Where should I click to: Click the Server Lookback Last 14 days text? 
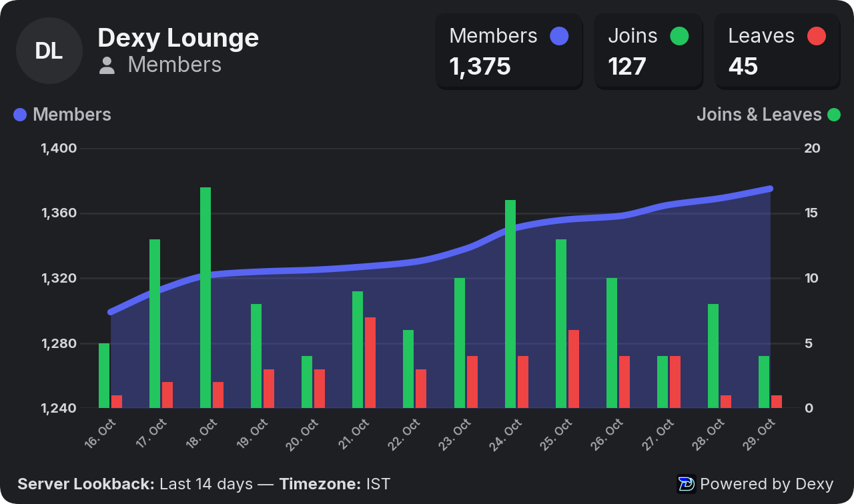[135, 484]
